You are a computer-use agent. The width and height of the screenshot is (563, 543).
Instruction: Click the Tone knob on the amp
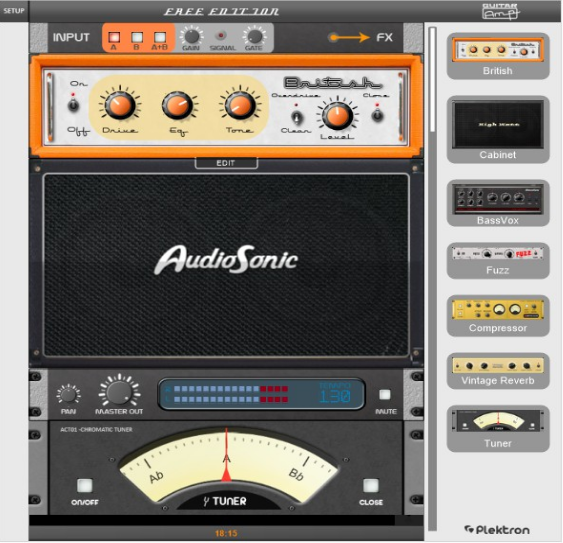pos(240,105)
